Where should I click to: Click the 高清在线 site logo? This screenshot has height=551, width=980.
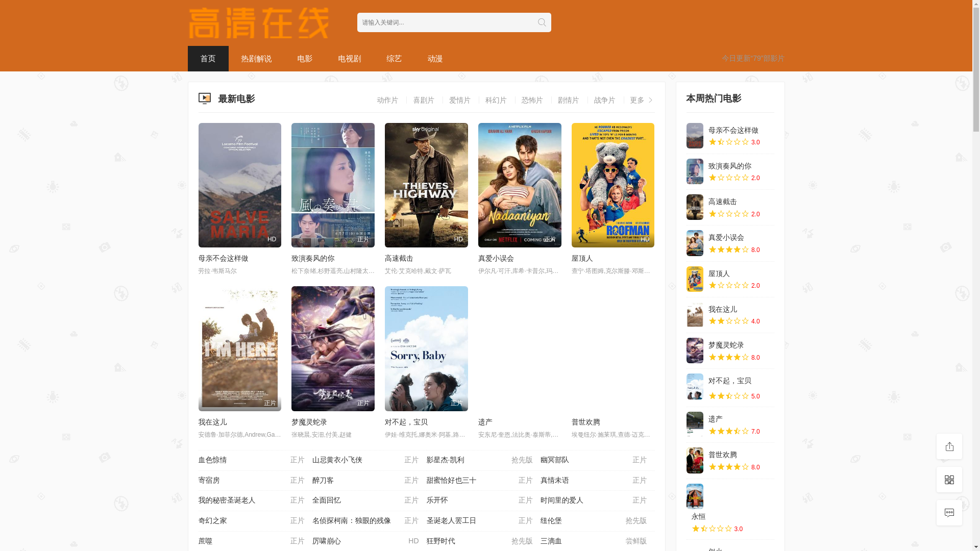259,23
